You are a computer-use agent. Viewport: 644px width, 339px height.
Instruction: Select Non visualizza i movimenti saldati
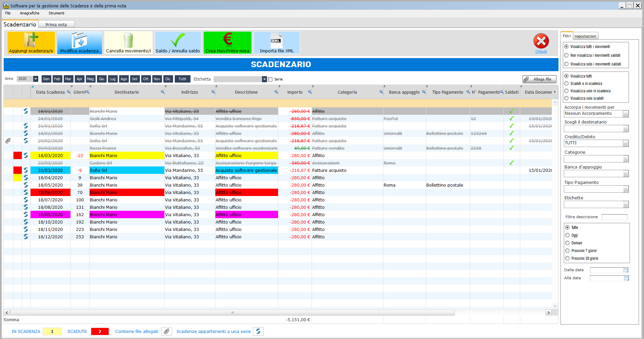pyautogui.click(x=567, y=55)
